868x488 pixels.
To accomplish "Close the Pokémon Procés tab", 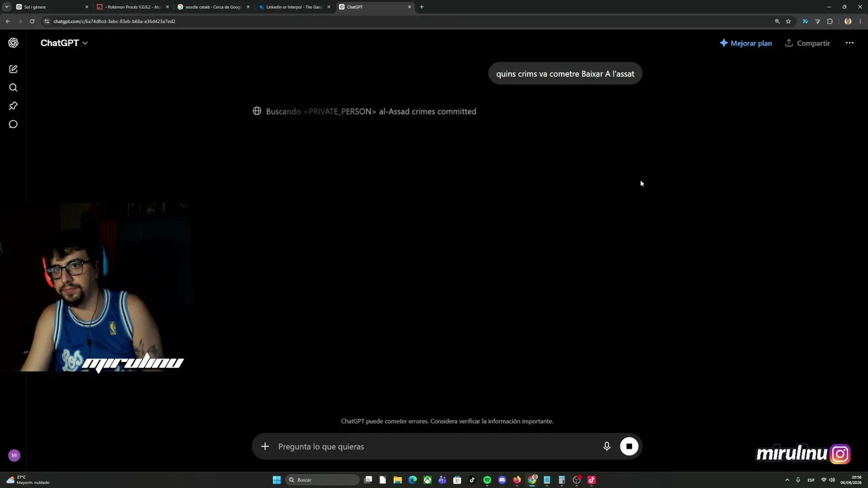I will click(x=167, y=7).
